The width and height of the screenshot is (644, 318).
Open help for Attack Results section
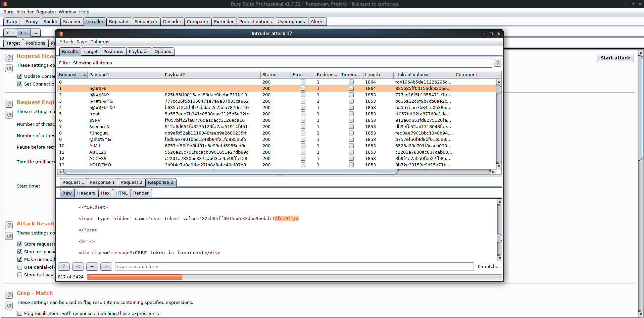coord(9,225)
